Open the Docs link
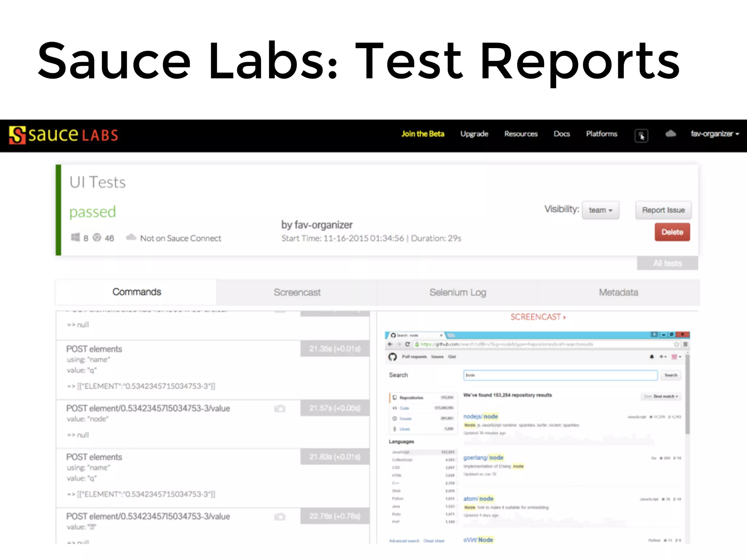This screenshot has width=747, height=560. click(x=562, y=134)
